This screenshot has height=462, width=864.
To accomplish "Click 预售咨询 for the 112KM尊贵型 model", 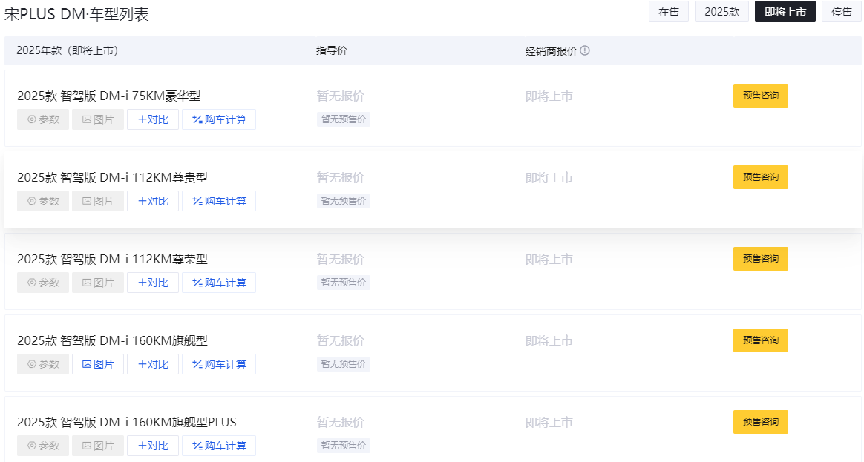I will tap(760, 177).
